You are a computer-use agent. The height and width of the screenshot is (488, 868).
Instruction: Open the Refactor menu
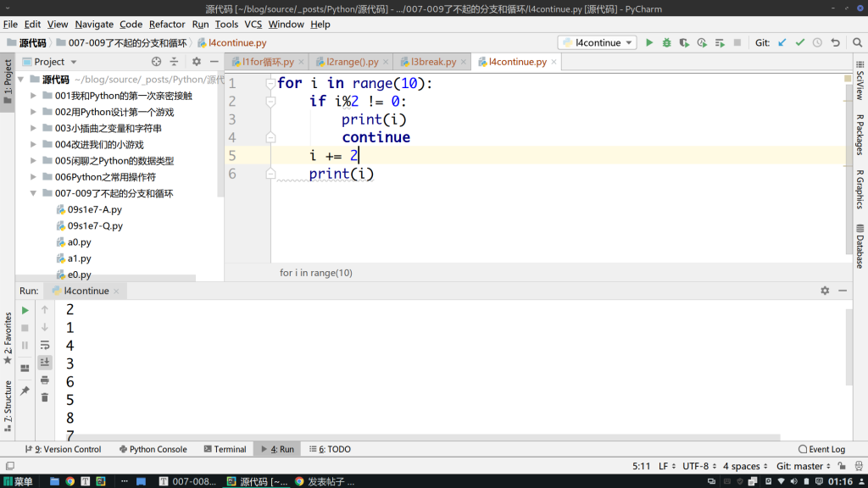[x=167, y=25]
